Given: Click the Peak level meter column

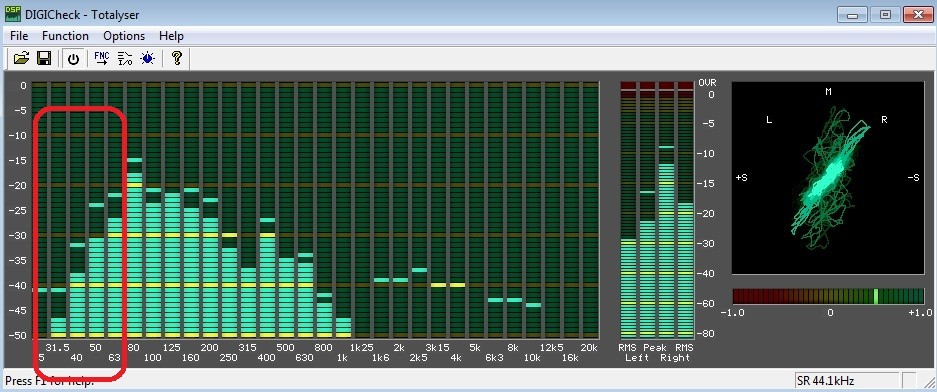Looking at the screenshot, I should tap(657, 210).
